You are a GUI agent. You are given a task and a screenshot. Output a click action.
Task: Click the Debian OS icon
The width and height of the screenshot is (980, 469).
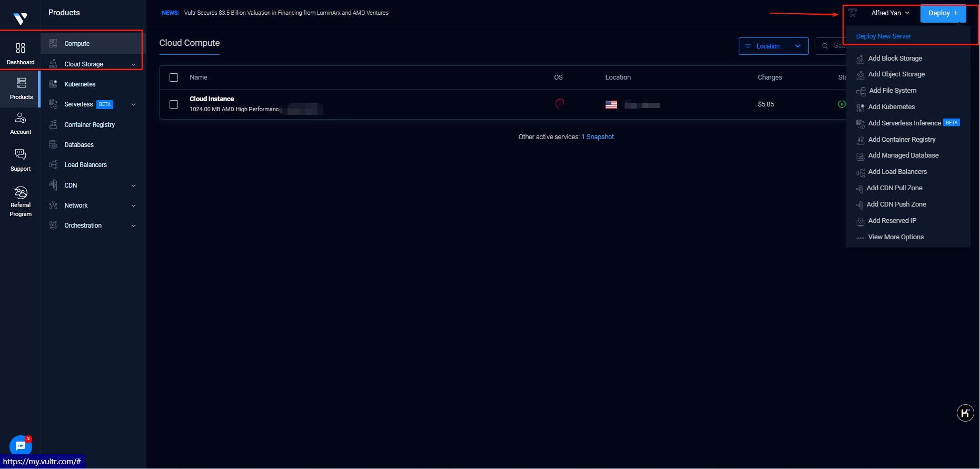click(559, 104)
